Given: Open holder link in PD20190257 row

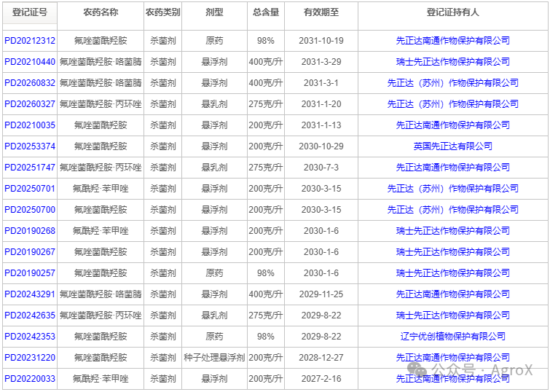Looking at the screenshot, I should (453, 273).
